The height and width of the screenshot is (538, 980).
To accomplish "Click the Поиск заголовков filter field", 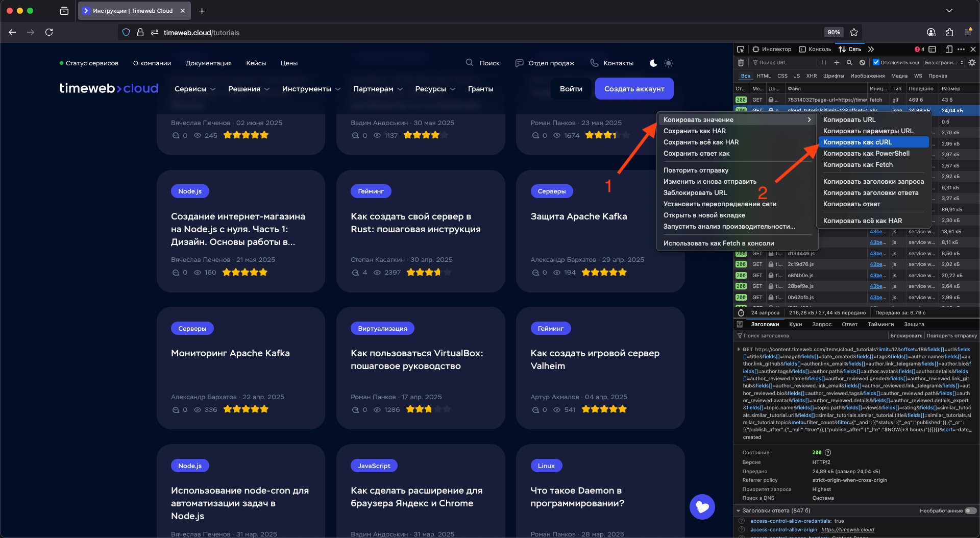I will click(x=811, y=336).
